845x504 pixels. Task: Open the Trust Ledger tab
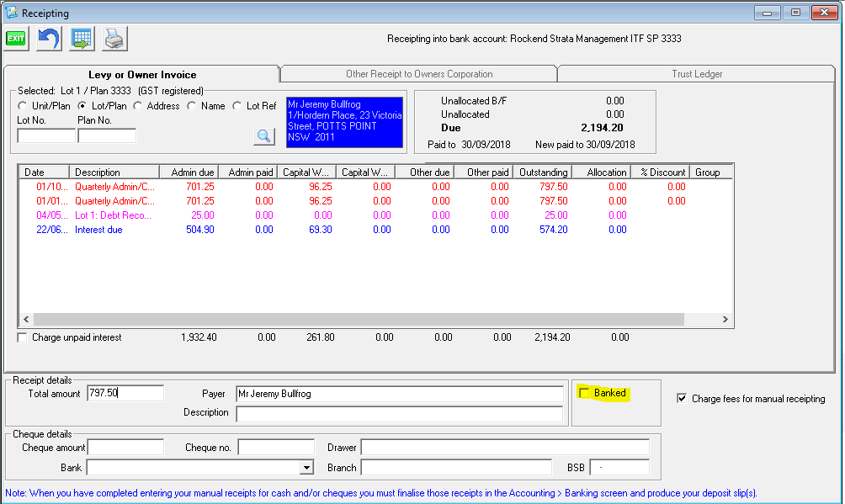697,74
